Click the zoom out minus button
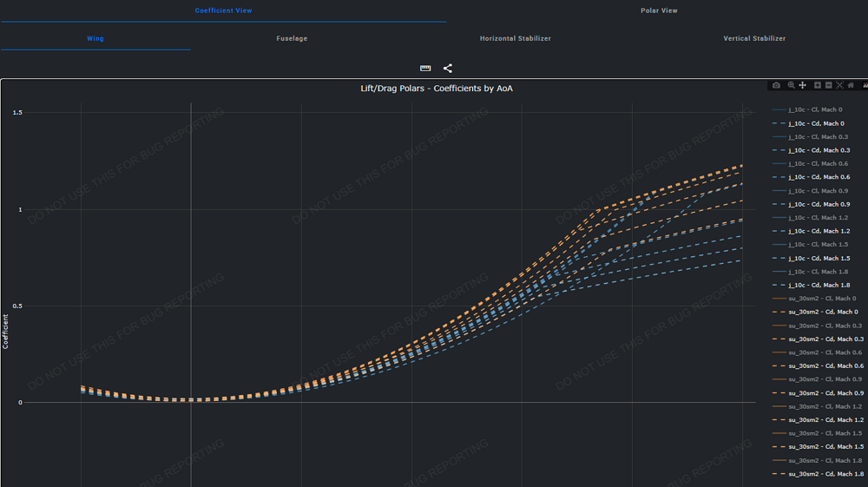The width and height of the screenshot is (868, 487). [x=829, y=85]
